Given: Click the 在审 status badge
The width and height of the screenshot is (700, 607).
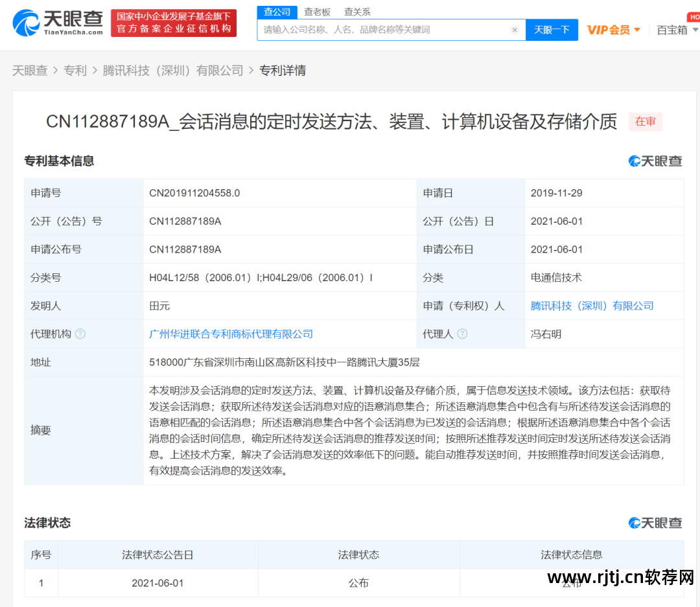Looking at the screenshot, I should click(x=646, y=121).
